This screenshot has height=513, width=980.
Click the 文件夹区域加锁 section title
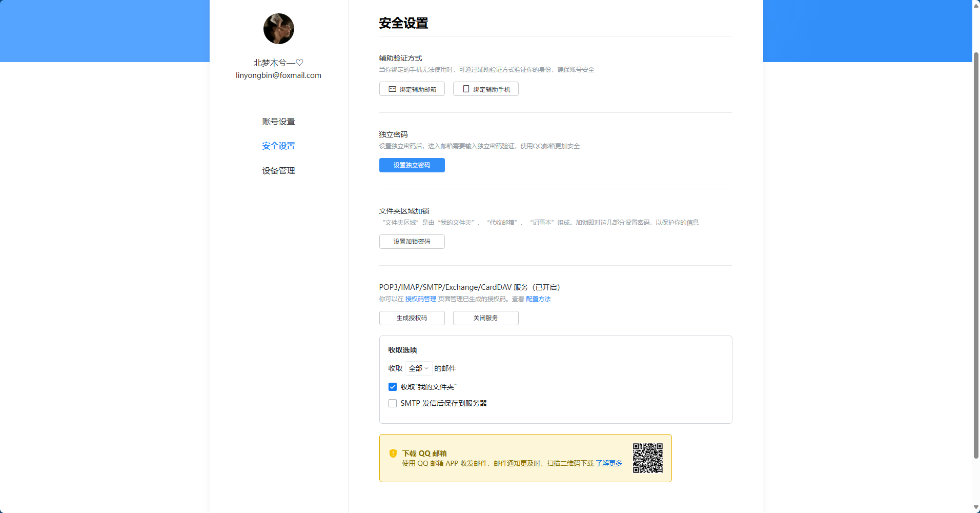(x=404, y=211)
